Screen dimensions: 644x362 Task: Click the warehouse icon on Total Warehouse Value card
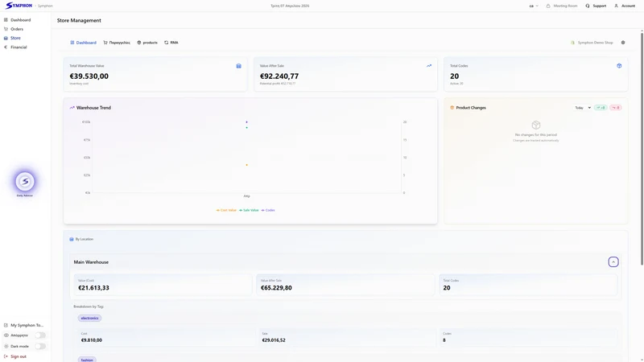coord(238,66)
